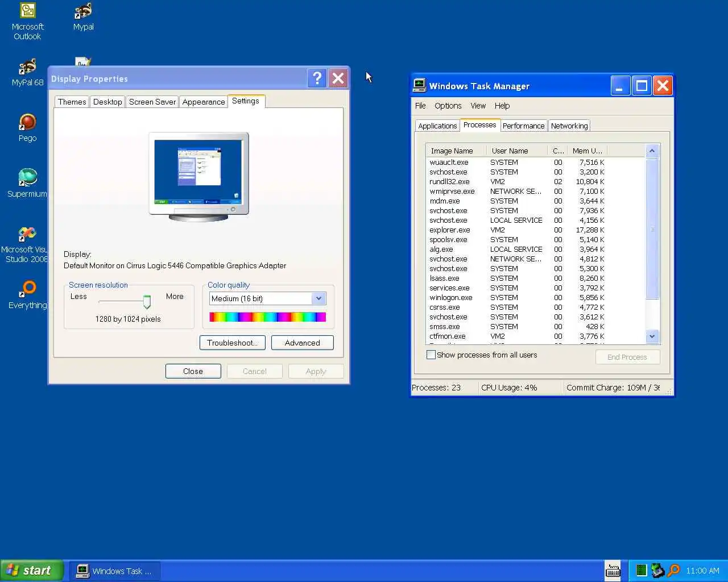Select the Mypal desktop shortcut
This screenshot has height=582, width=728.
83,17
